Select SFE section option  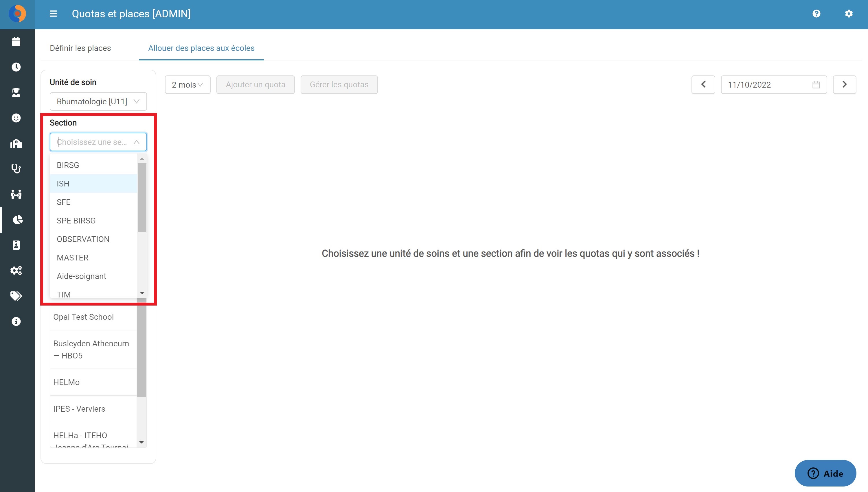click(x=93, y=202)
